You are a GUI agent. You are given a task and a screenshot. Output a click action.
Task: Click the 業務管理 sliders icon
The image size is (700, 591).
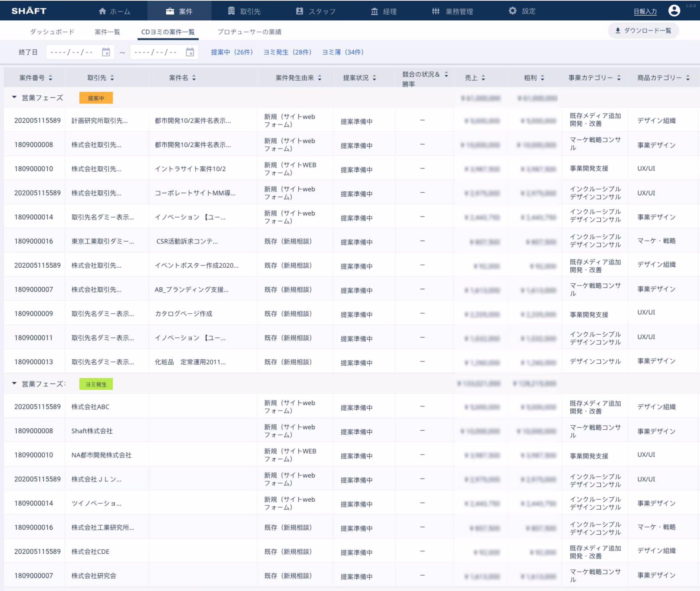(436, 11)
